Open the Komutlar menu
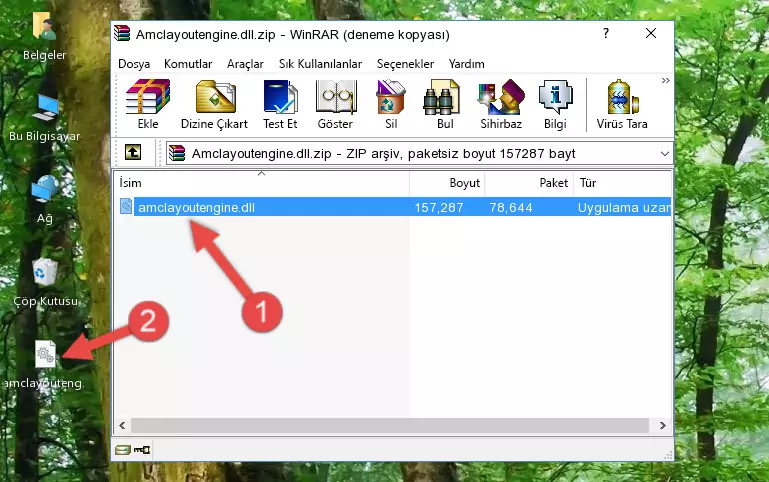The image size is (769, 482). point(188,64)
